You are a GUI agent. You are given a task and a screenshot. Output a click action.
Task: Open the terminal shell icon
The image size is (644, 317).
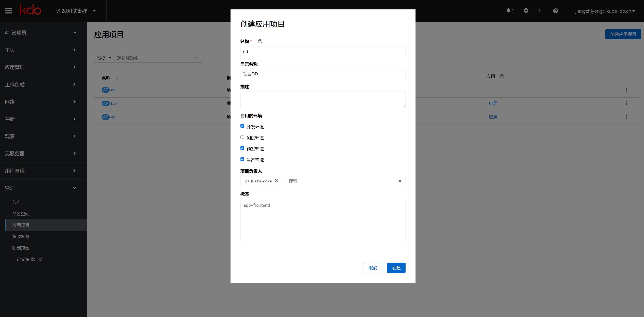pos(541,11)
